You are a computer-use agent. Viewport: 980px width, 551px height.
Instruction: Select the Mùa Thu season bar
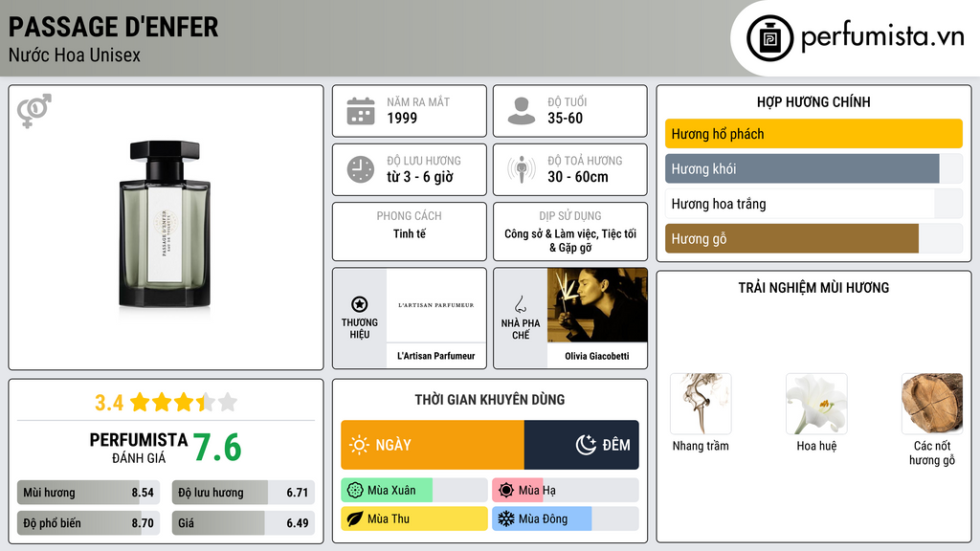click(414, 519)
